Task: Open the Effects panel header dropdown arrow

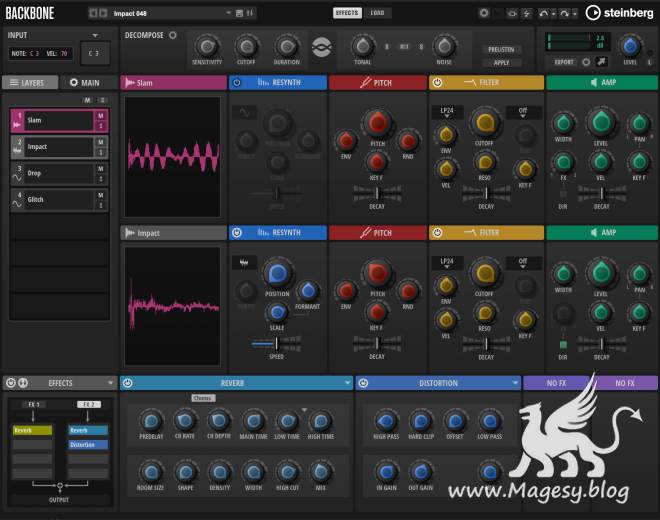Action: click(110, 383)
